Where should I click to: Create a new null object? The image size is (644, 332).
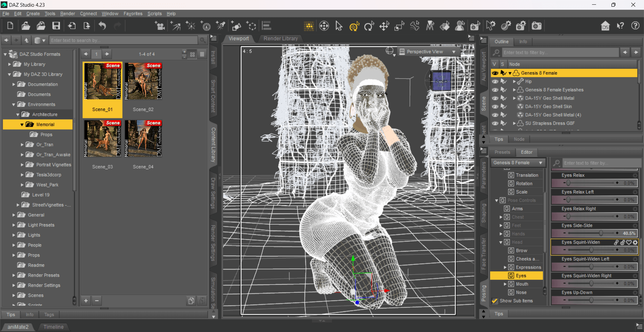[251, 26]
